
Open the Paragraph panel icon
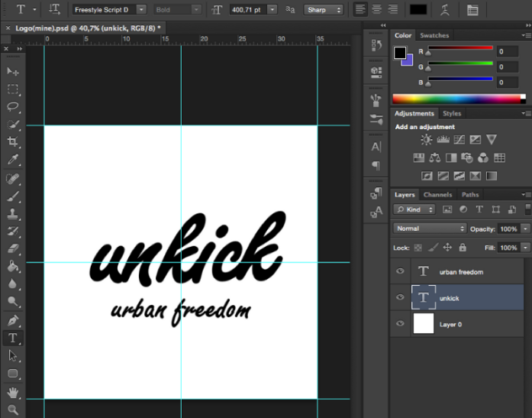[x=376, y=165]
